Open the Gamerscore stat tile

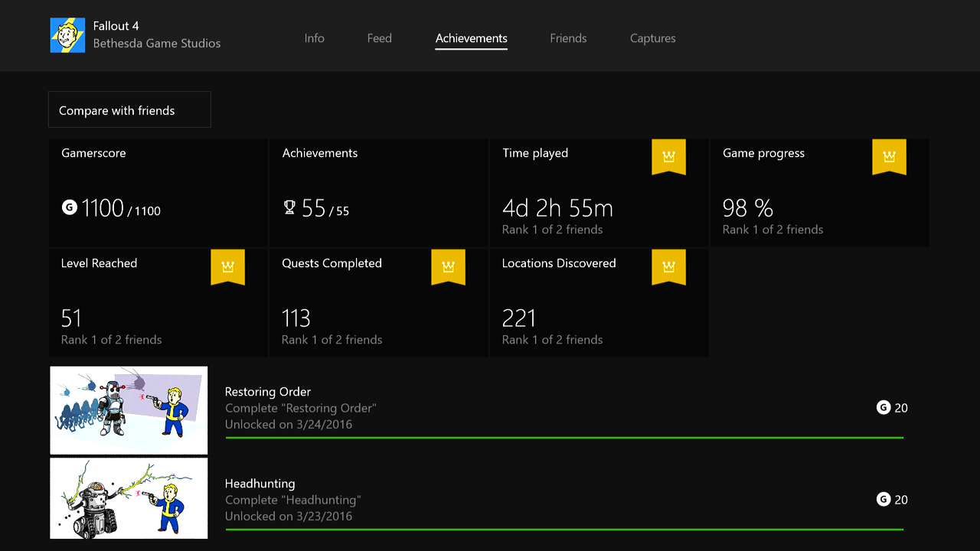158,193
